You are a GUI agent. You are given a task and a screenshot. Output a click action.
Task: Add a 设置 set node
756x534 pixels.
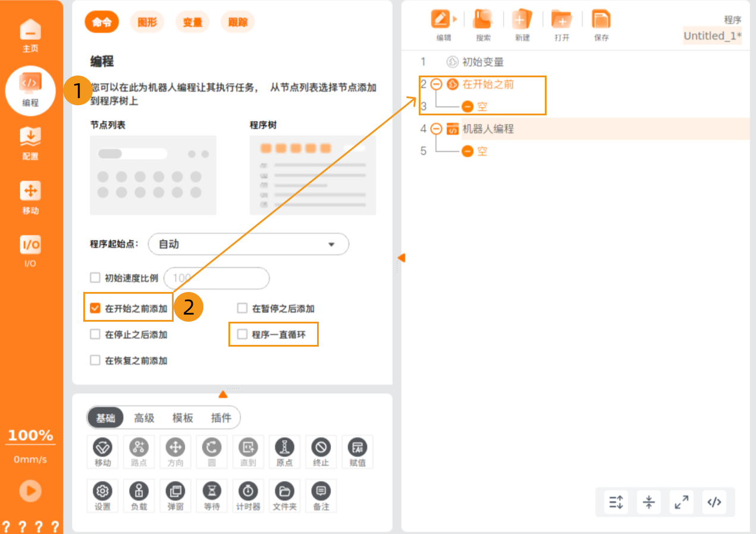(x=102, y=496)
